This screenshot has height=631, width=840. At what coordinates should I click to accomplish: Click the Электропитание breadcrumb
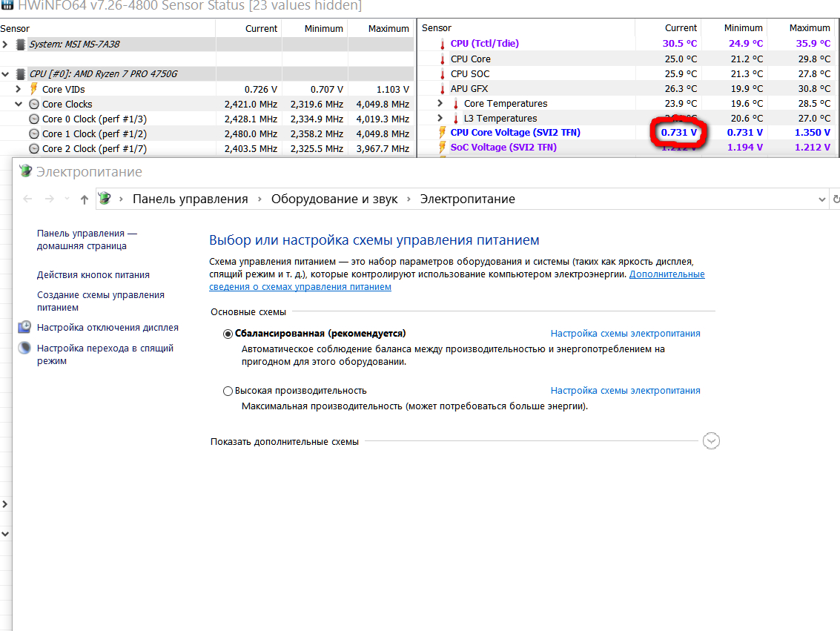pyautogui.click(x=467, y=199)
